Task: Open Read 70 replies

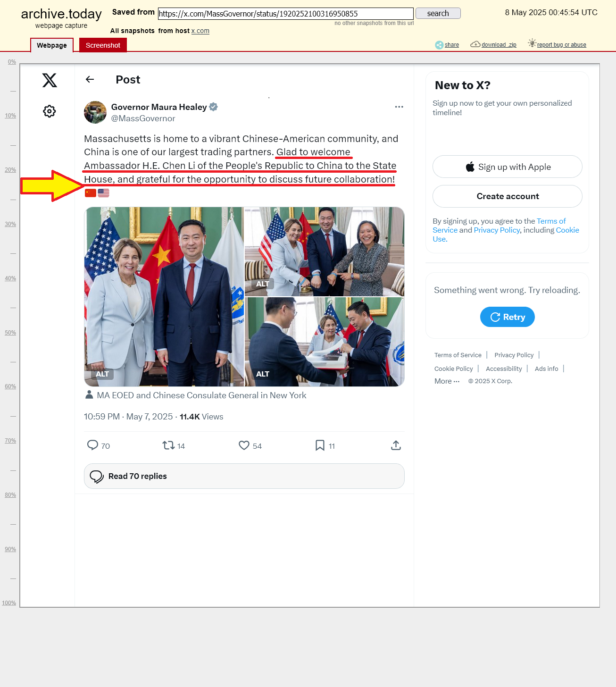Action: tap(244, 476)
